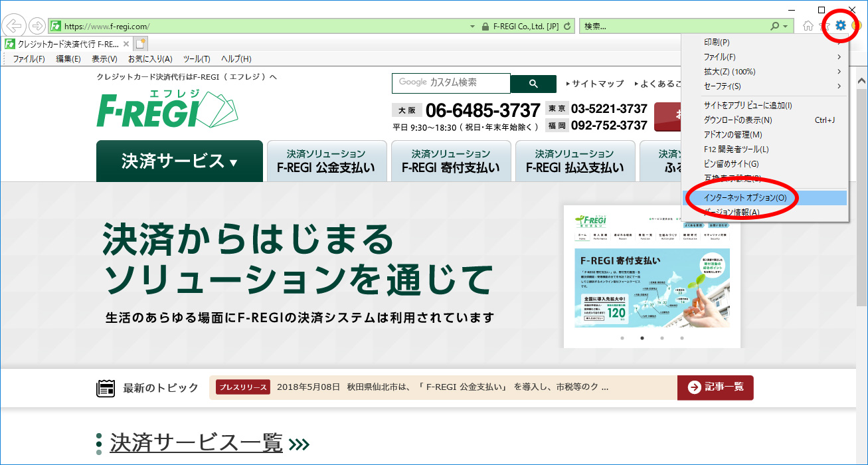Image resolution: width=868 pixels, height=465 pixels.
Task: Click the プレスリリース red label
Action: pos(243,387)
